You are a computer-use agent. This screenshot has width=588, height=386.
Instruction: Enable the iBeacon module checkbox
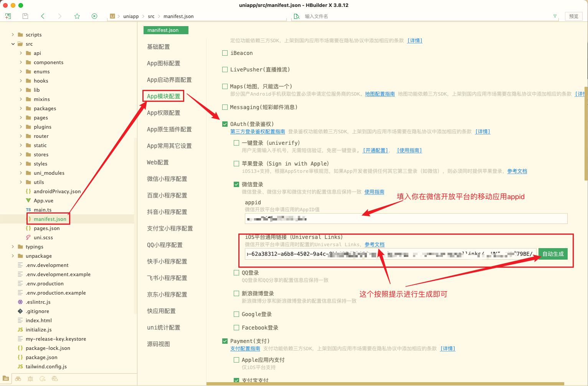[225, 53]
